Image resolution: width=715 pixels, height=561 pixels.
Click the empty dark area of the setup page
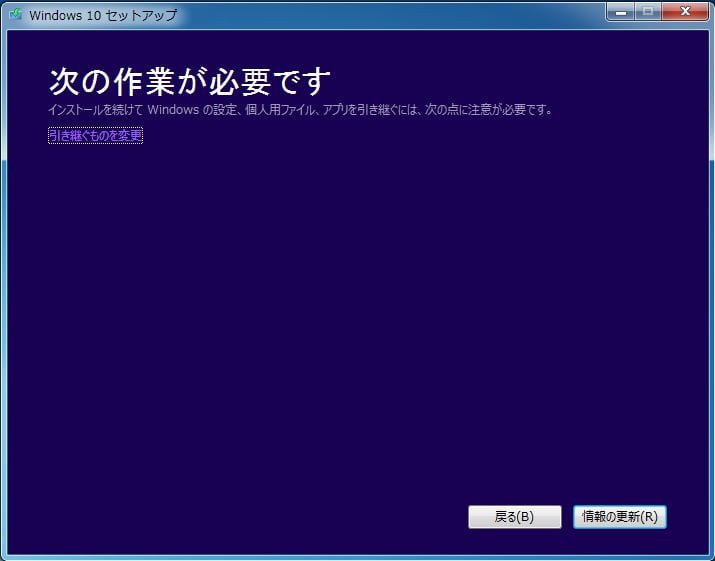pos(357,320)
